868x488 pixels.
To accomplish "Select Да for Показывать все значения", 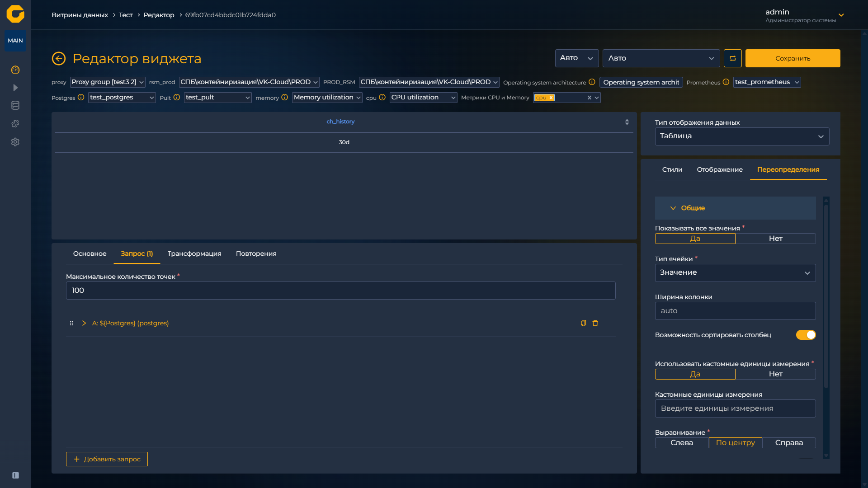I will [695, 239].
